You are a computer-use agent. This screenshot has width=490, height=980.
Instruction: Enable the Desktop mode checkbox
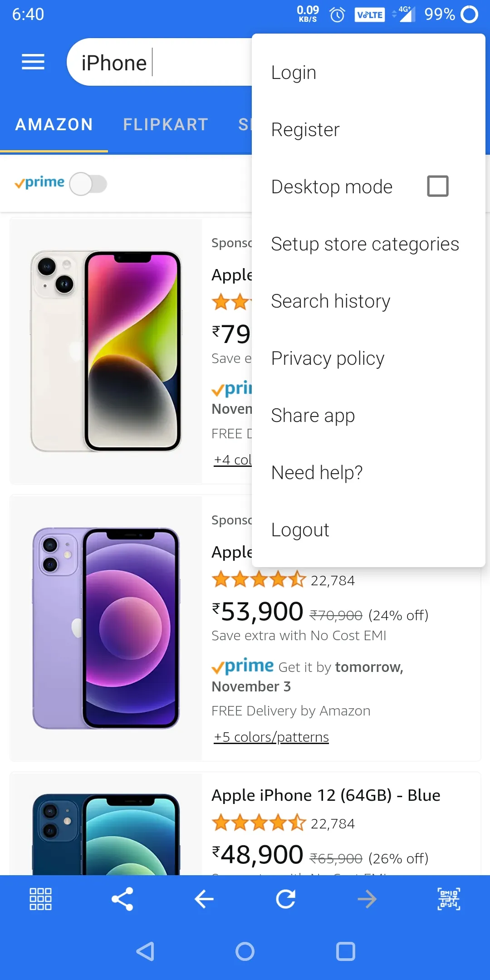pyautogui.click(x=438, y=186)
